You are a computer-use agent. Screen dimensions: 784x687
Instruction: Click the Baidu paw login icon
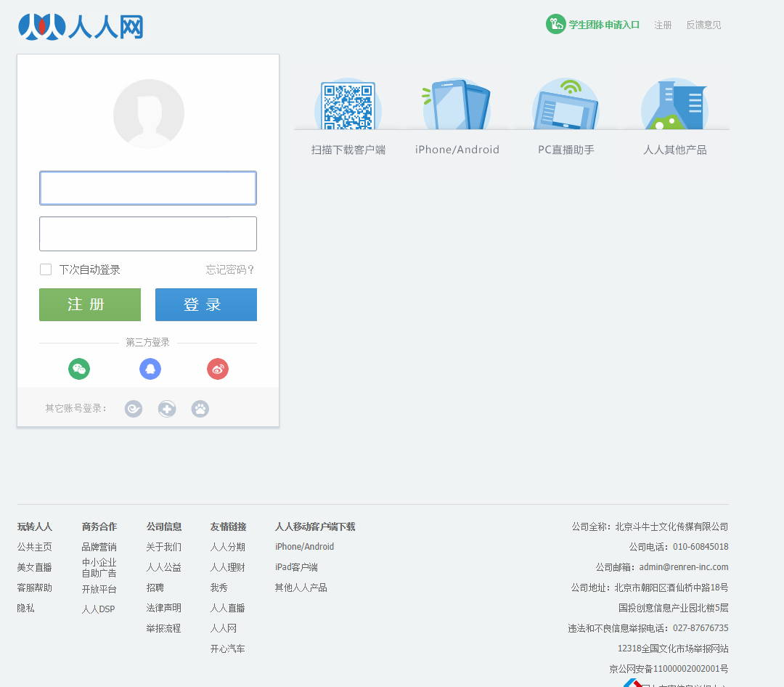200,409
